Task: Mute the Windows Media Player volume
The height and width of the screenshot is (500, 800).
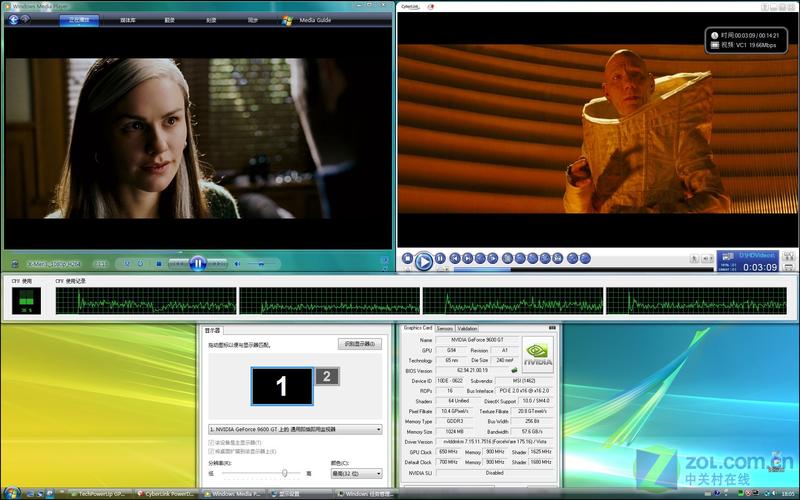Action: coord(237,264)
